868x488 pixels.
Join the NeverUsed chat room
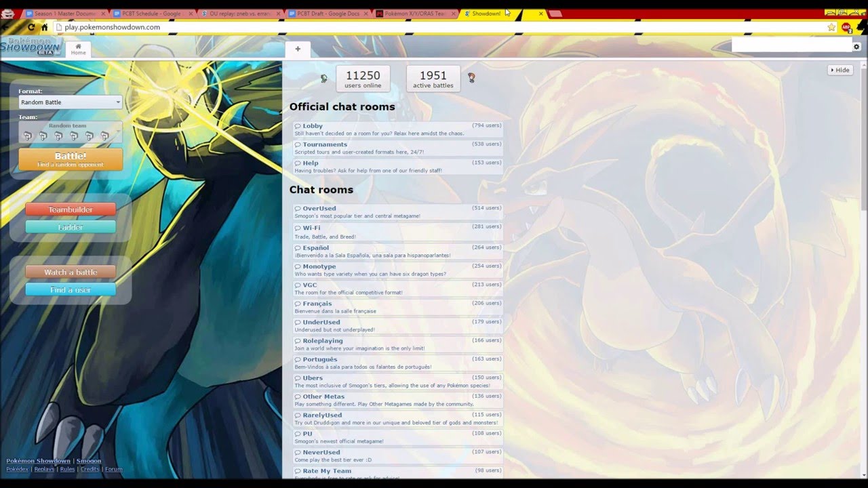click(x=398, y=456)
